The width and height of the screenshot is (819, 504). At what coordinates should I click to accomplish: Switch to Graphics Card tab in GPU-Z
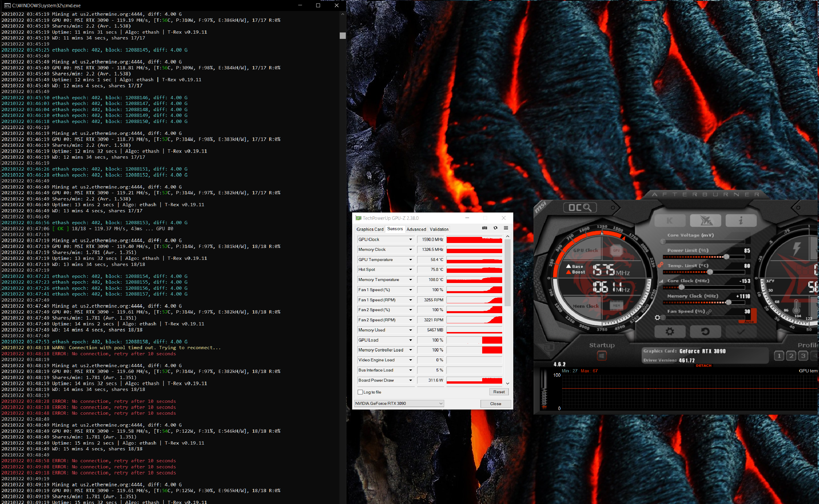click(x=370, y=229)
